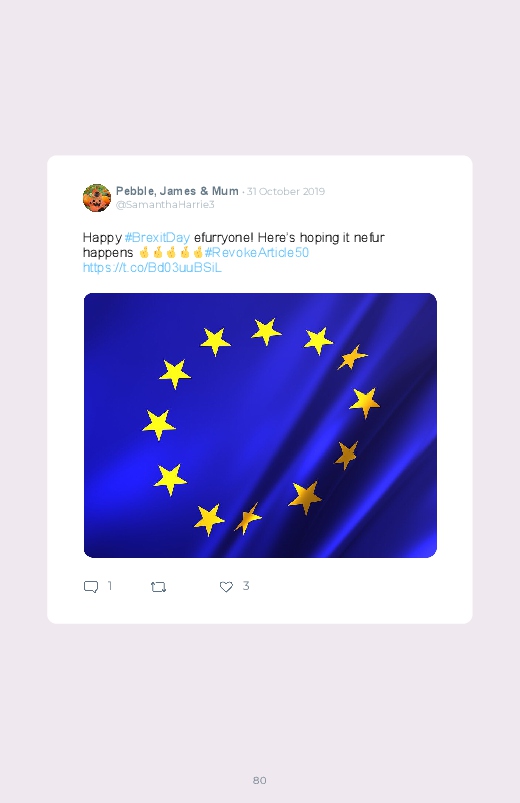520x803 pixels.
Task: Open the pumpkin profile avatar
Action: point(97,198)
